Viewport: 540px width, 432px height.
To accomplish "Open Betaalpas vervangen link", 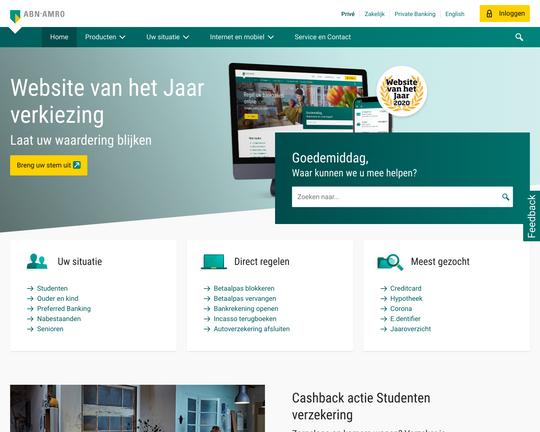I will click(245, 298).
